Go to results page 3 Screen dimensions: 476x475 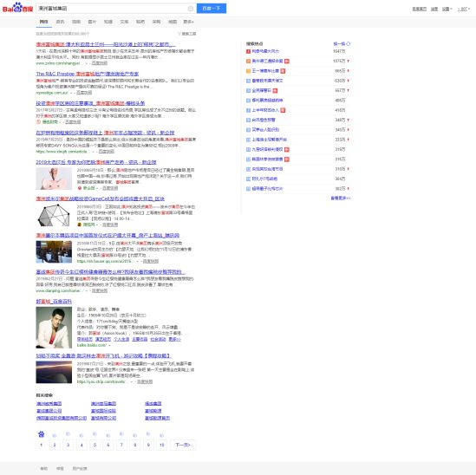tap(68, 445)
